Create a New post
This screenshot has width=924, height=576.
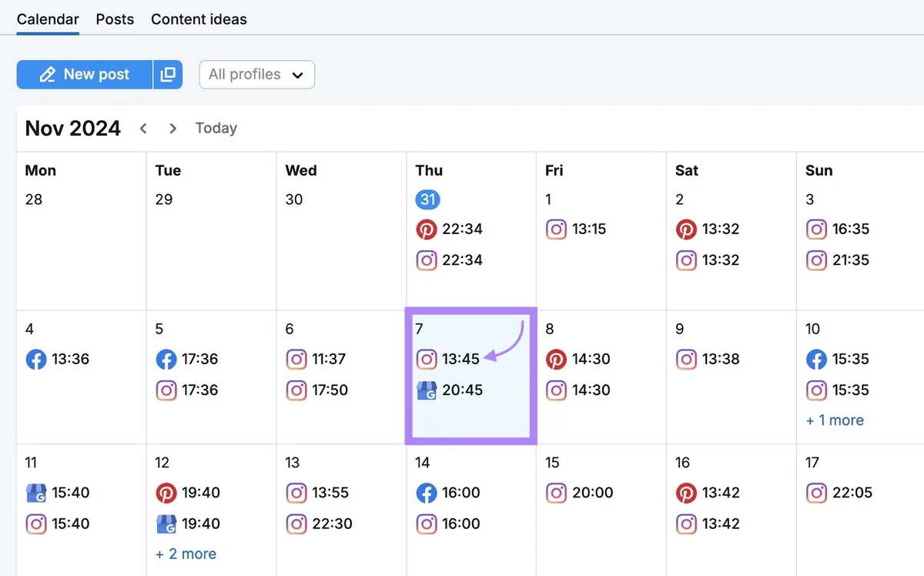85,75
